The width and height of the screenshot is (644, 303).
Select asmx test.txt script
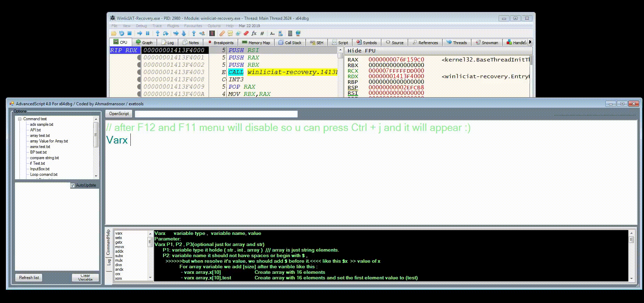coord(40,147)
